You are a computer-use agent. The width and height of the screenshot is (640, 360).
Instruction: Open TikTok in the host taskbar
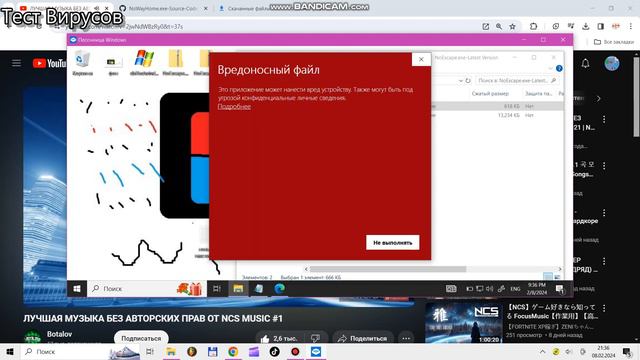274,351
